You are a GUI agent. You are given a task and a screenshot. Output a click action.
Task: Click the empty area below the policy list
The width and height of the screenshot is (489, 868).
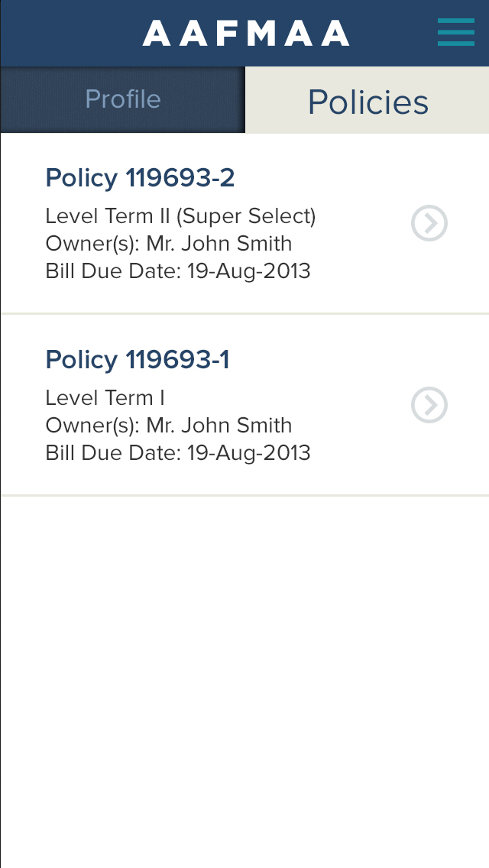click(244, 672)
